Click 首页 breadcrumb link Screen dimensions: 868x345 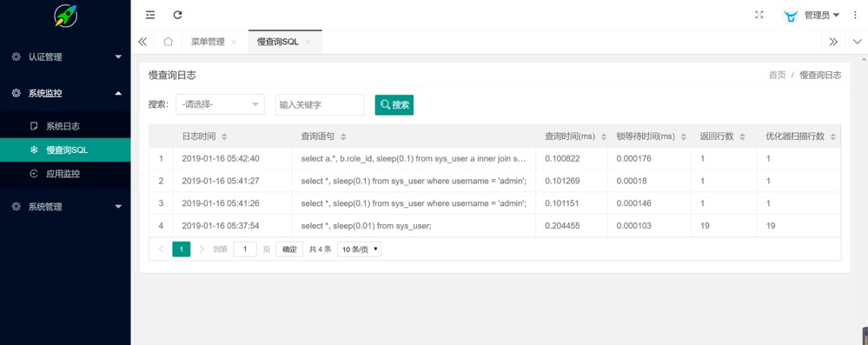(x=778, y=76)
